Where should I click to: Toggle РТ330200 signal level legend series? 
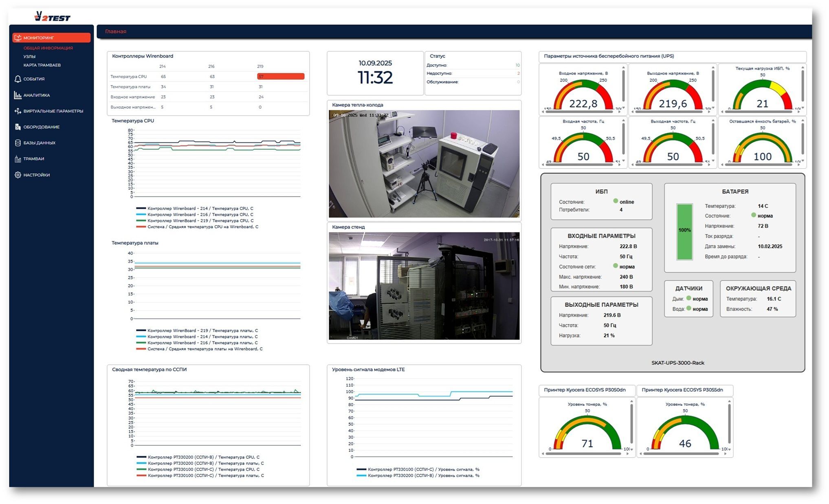423,475
